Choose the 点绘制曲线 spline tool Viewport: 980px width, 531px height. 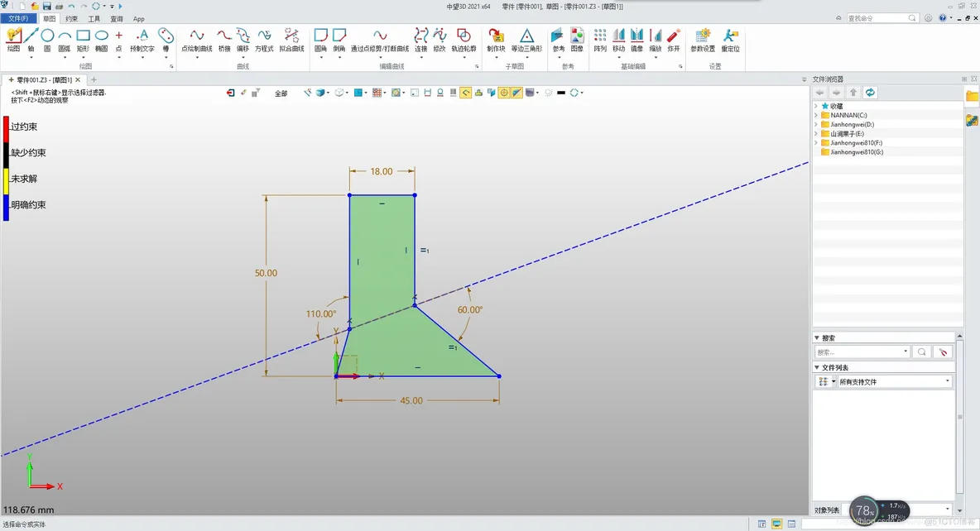[197, 40]
